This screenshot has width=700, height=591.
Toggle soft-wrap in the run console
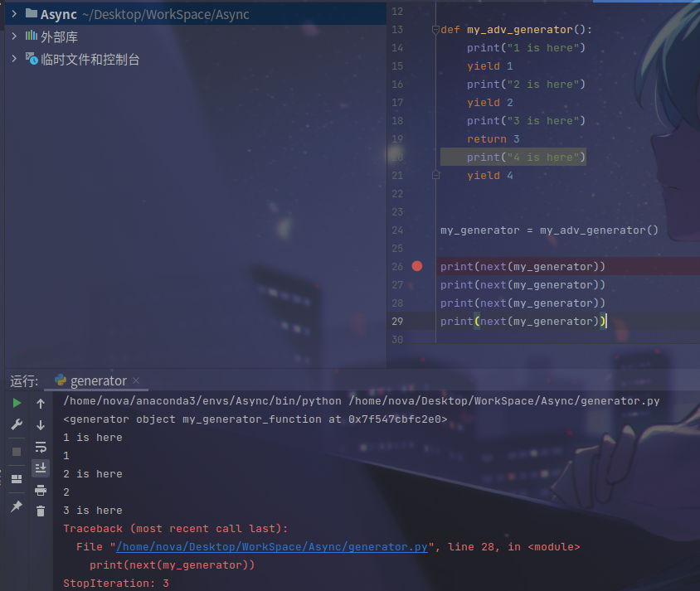coord(41,447)
